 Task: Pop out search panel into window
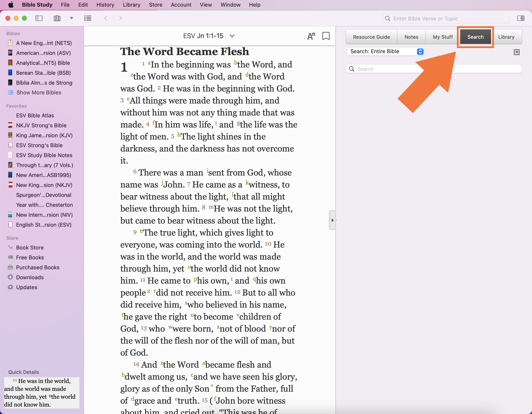516,52
